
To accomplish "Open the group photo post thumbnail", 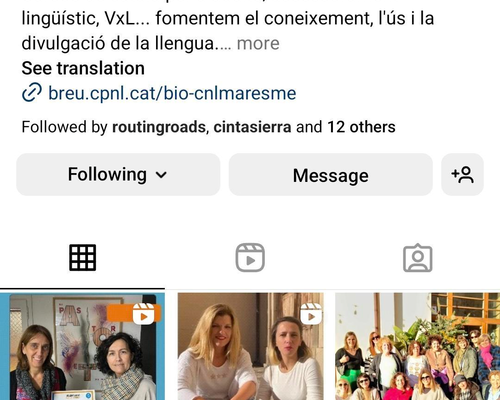I will 418,346.
